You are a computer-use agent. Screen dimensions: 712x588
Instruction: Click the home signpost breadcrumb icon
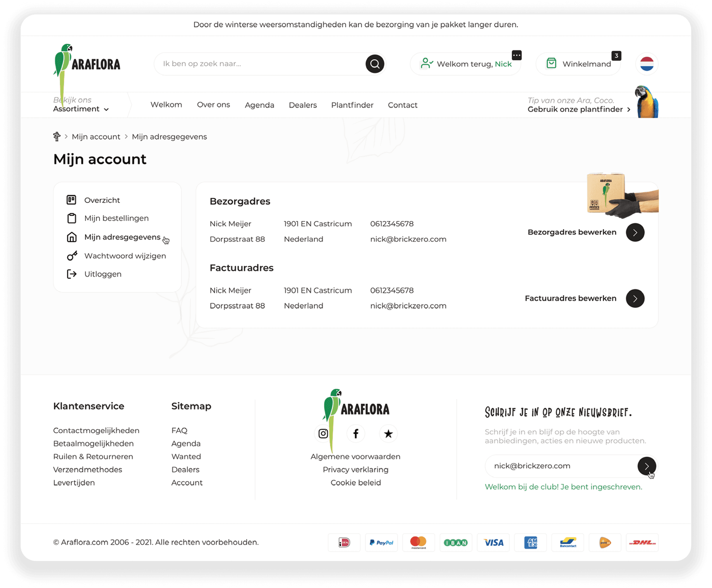click(57, 137)
